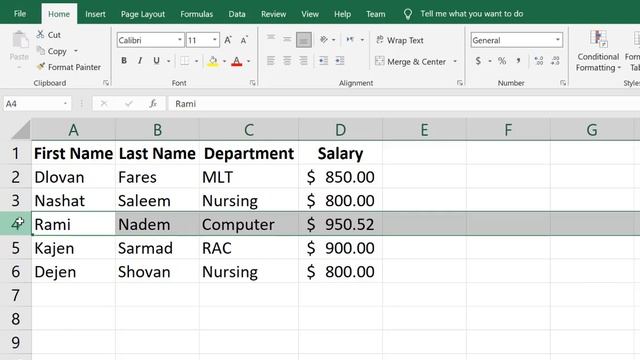Click decrease indent icon
The width and height of the screenshot is (640, 360).
pyautogui.click(x=323, y=61)
